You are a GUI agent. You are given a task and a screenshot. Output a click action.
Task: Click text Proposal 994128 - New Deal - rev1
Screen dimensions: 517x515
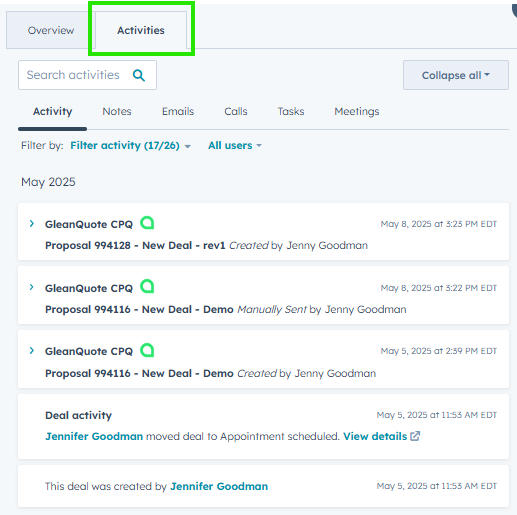pyautogui.click(x=135, y=246)
